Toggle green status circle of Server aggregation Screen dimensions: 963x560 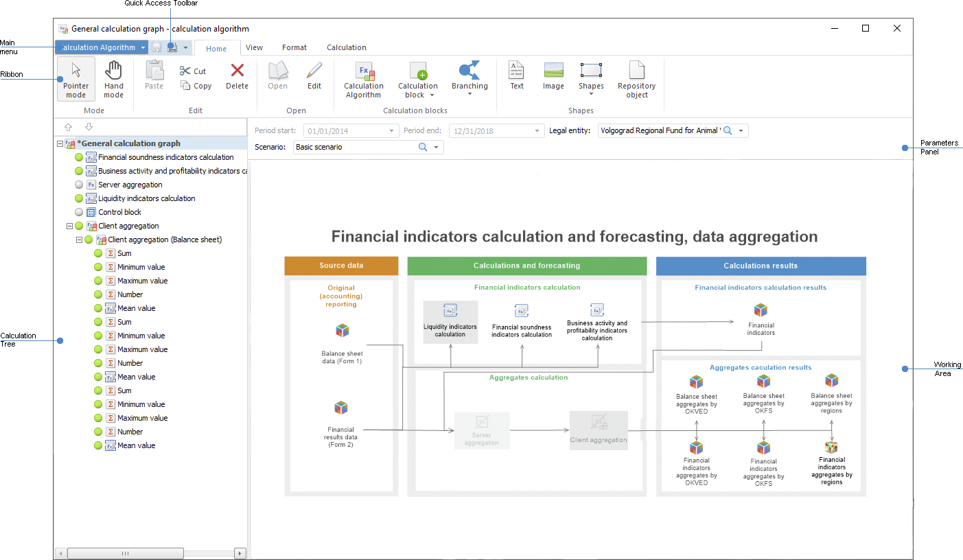80,185
